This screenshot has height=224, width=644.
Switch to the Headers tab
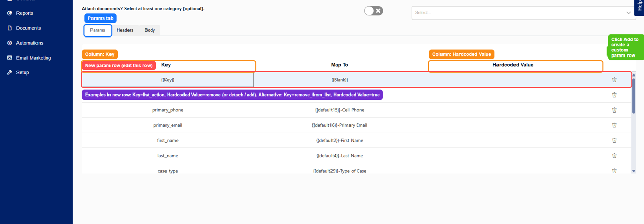pos(125,30)
